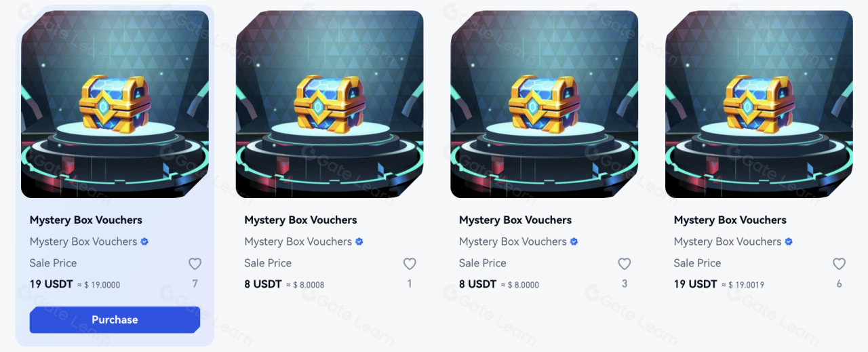Open the bold title of the $8.0000 voucher
868x352 pixels.
pos(515,220)
